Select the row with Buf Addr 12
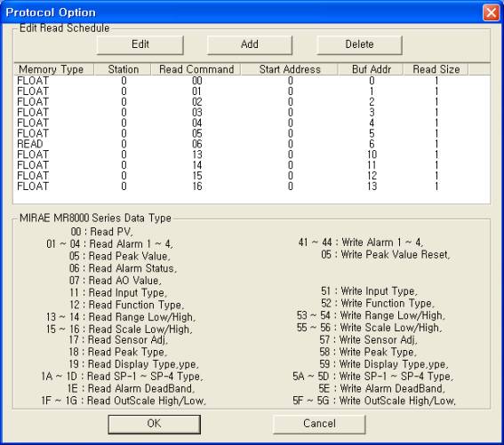Screen dimensions: 504x445 pos(252,176)
